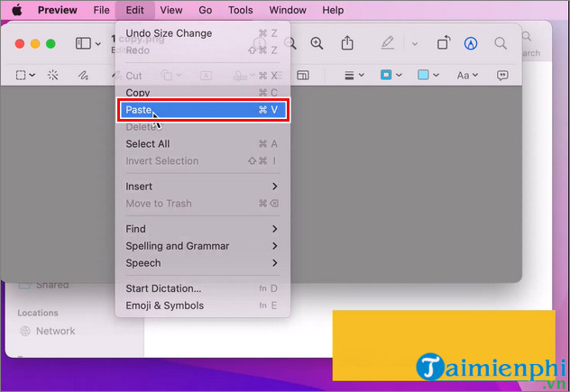Viewport: 570px width, 392px height.
Task: Open the Go menu
Action: (x=205, y=10)
